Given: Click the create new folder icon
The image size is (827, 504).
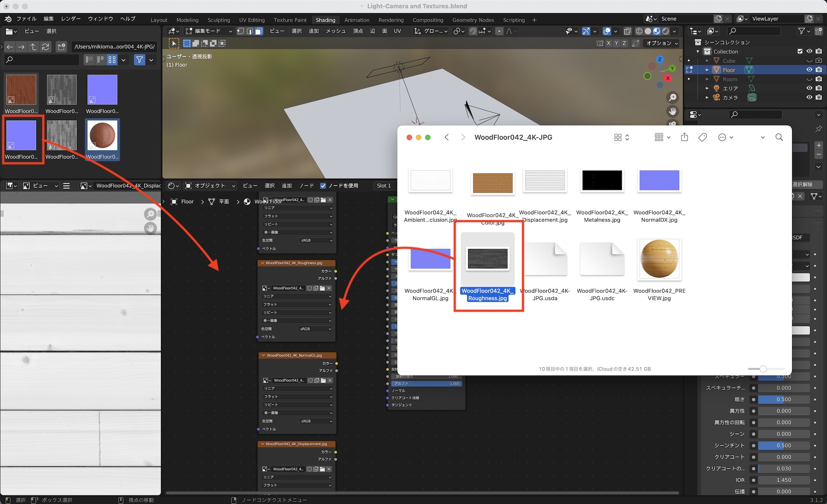Looking at the screenshot, I should (62, 47).
